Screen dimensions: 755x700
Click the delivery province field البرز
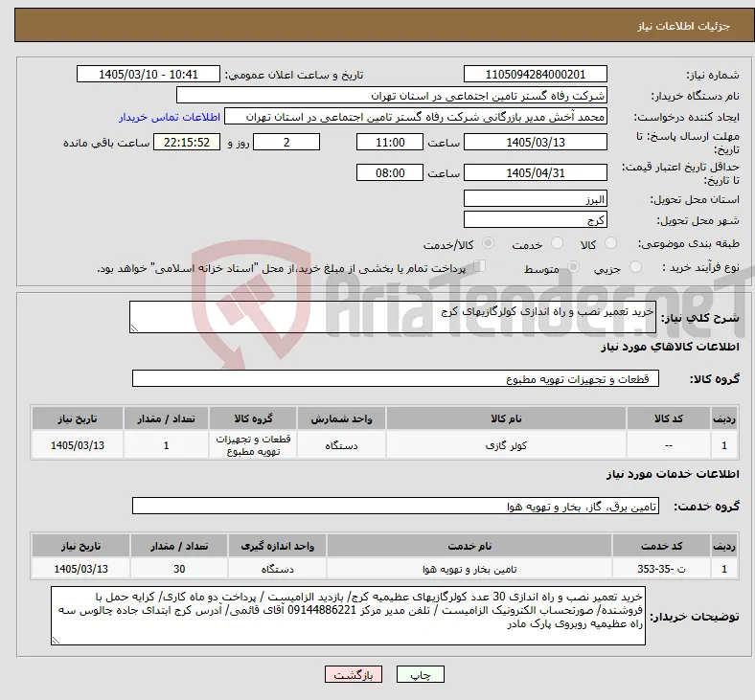pos(535,198)
